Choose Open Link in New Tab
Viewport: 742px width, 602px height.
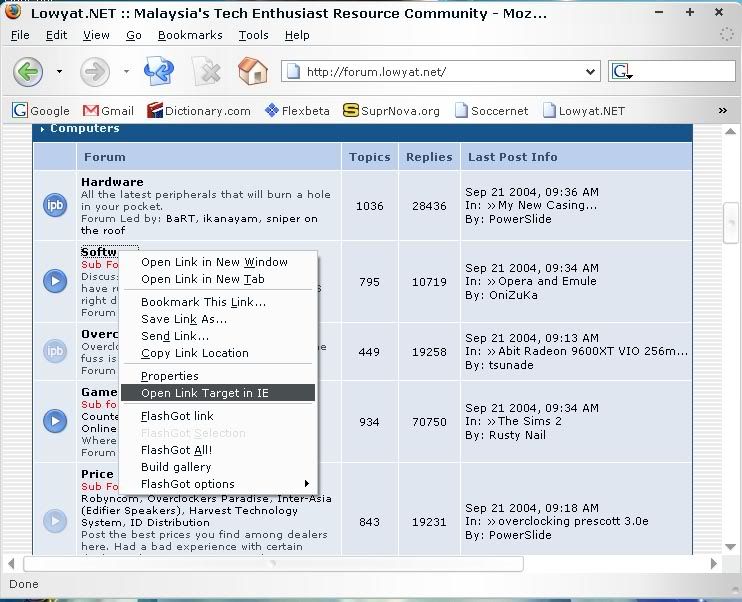coord(218,279)
